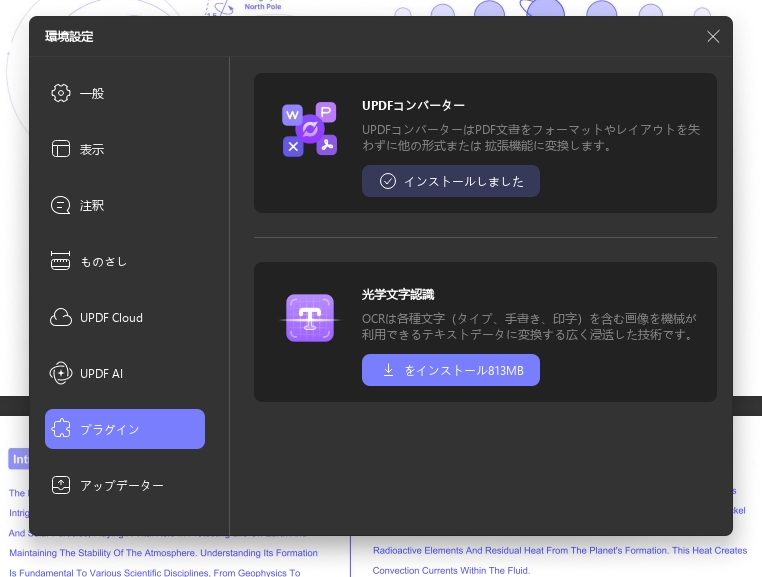Image resolution: width=762 pixels, height=577 pixels.
Task: Click the checkmark icon on installed button
Action: tap(388, 181)
